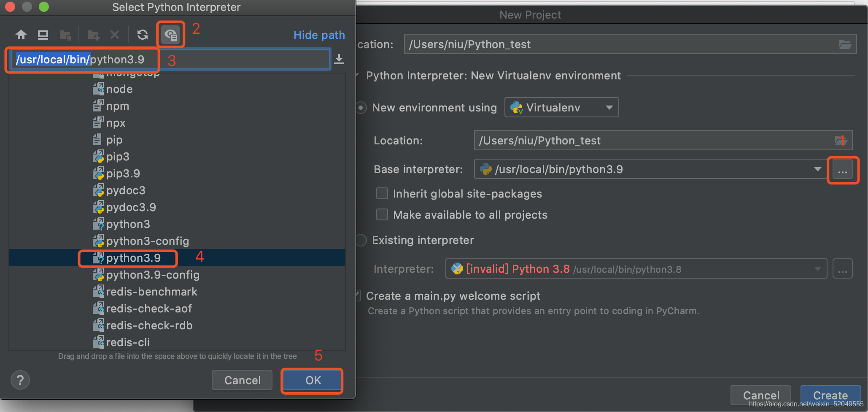Enable Make available to all projects
The width and height of the screenshot is (868, 412).
tap(382, 214)
